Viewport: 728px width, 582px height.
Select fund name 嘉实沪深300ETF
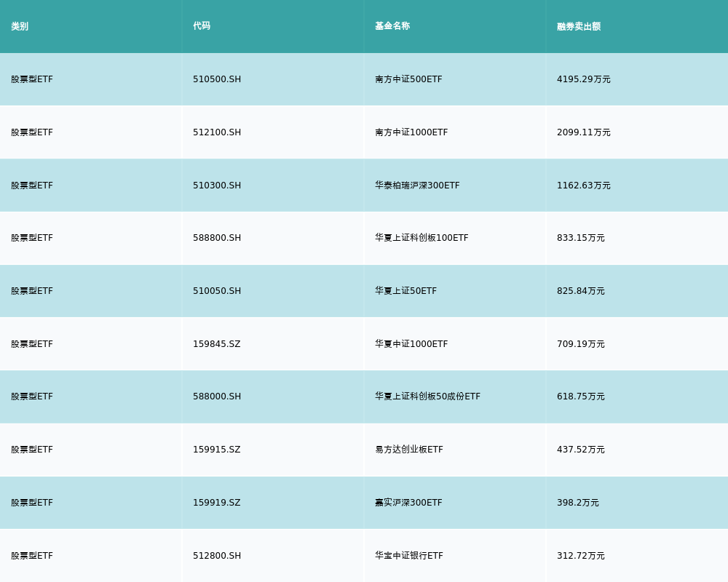coord(408,503)
